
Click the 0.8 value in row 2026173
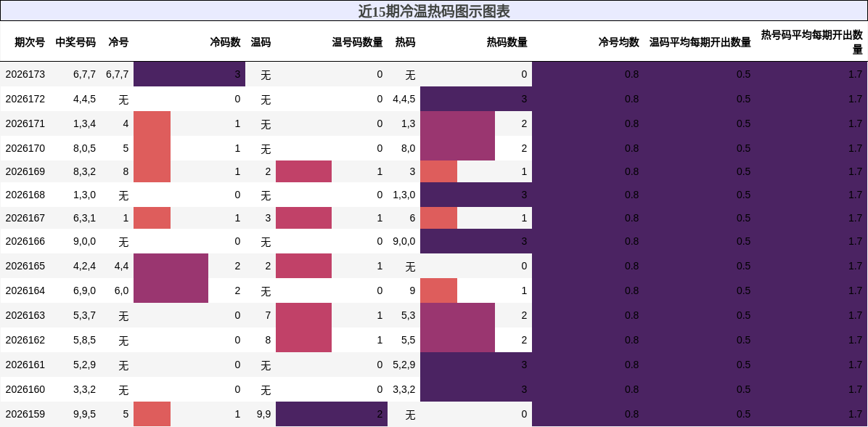tap(631, 74)
